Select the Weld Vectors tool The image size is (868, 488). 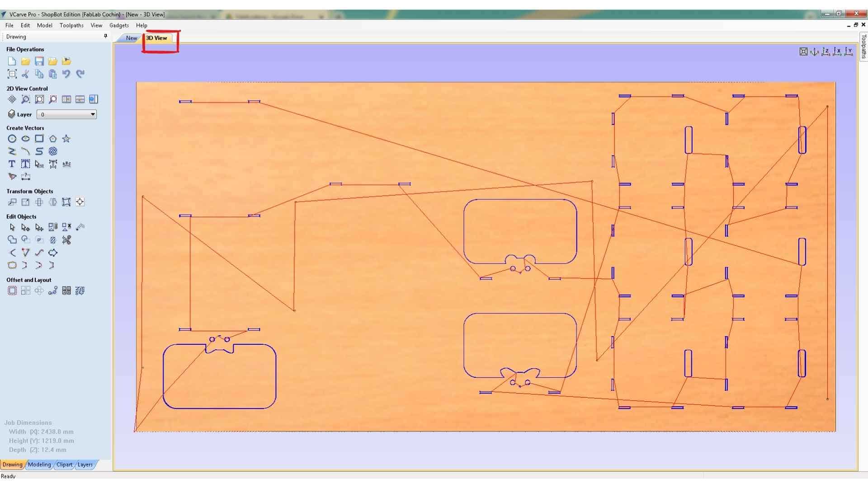pos(12,240)
